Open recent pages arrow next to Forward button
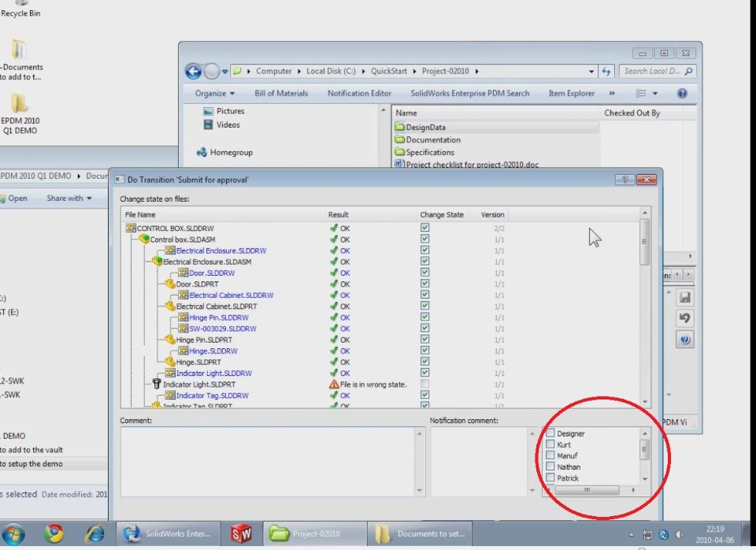This screenshot has height=550, width=756. 224,72
